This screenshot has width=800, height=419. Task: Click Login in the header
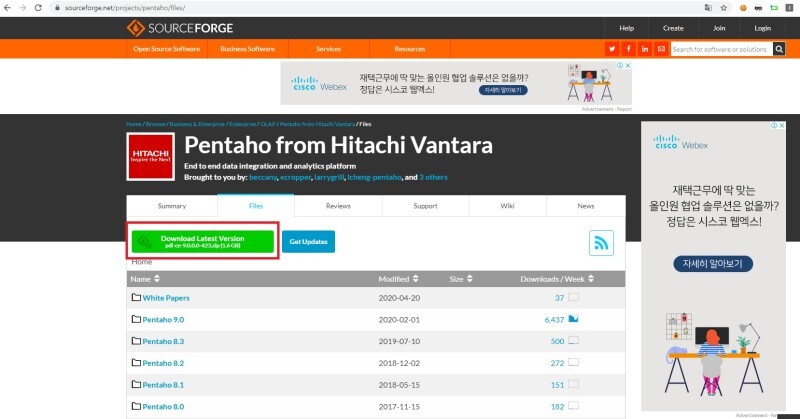(x=763, y=28)
